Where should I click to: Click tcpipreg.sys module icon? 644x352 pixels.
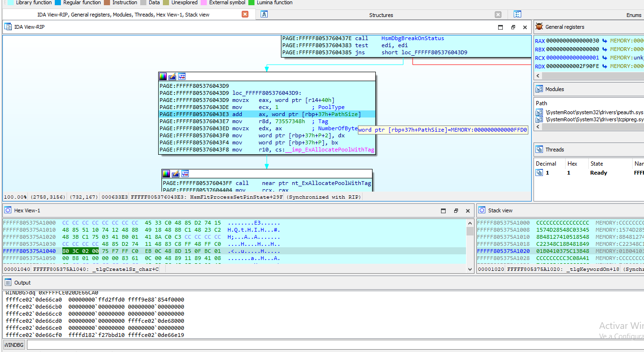[x=539, y=119]
